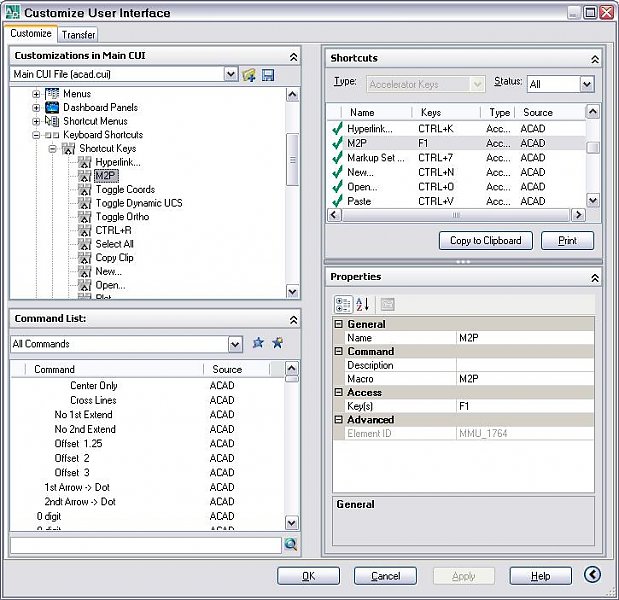The width and height of the screenshot is (619, 600).
Task: Sort shortcuts by Keys column header
Action: (x=446, y=112)
